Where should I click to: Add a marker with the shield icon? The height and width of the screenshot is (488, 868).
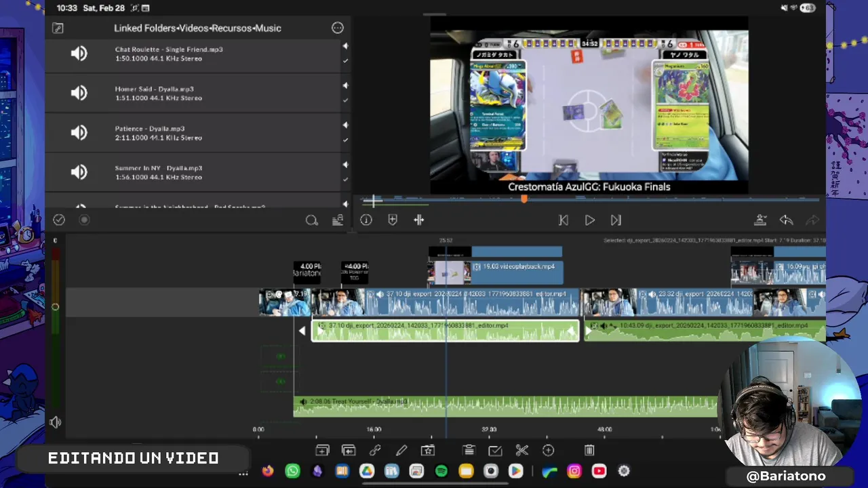[393, 220]
